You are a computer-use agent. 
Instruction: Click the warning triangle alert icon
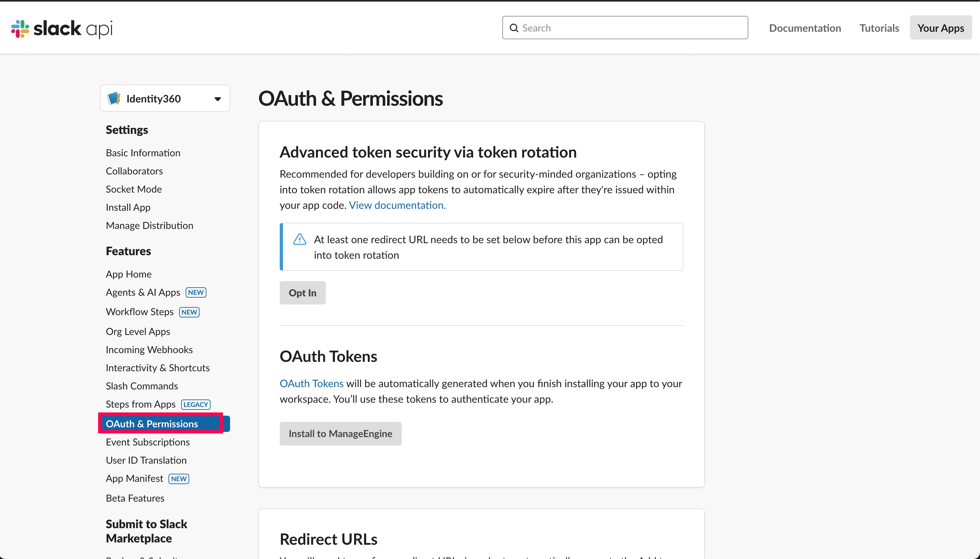[x=300, y=239]
